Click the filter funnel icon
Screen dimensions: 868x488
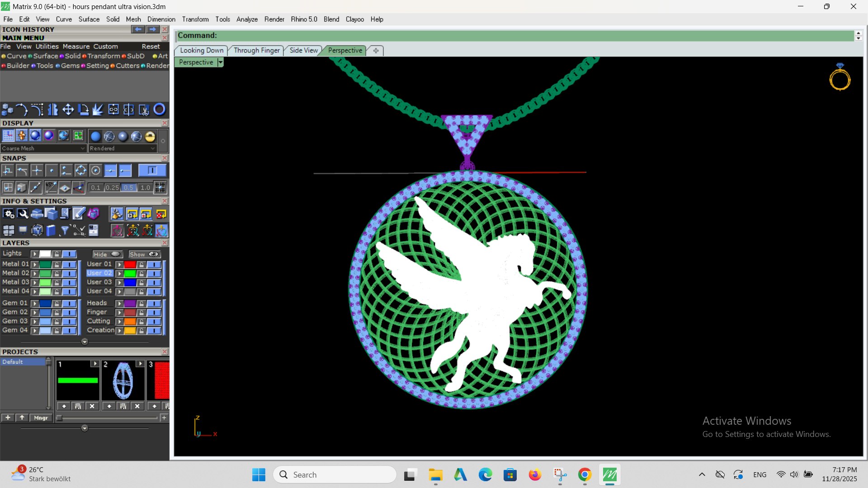click(x=65, y=231)
